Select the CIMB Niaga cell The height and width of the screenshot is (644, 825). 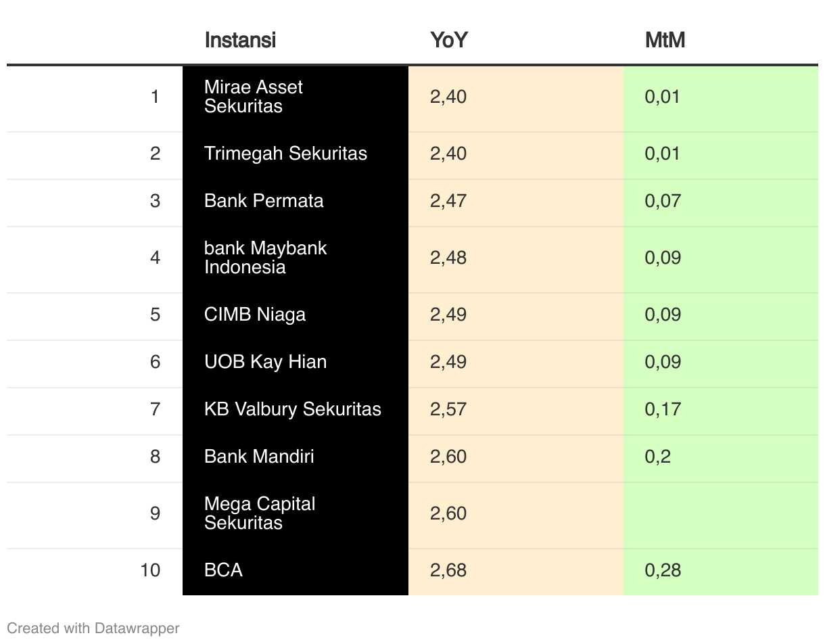[x=296, y=315]
